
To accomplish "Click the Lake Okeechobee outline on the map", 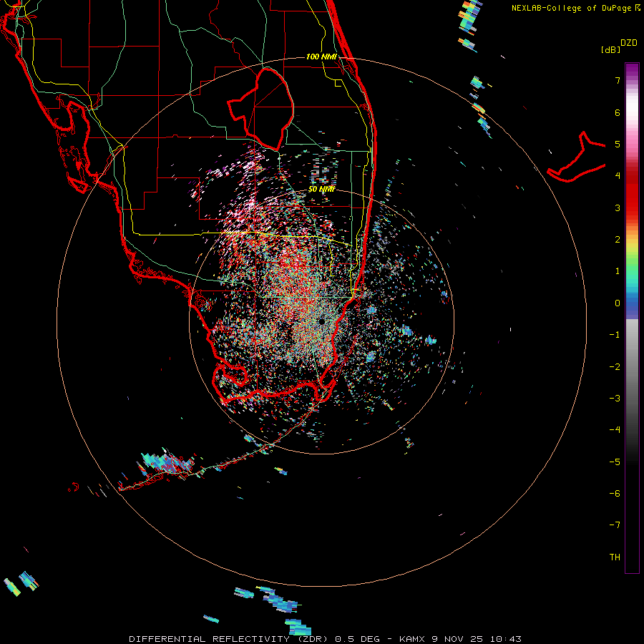I will point(260,109).
